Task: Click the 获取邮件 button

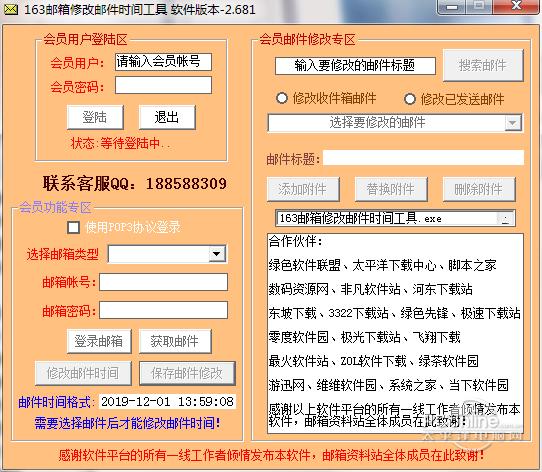Action: point(175,341)
